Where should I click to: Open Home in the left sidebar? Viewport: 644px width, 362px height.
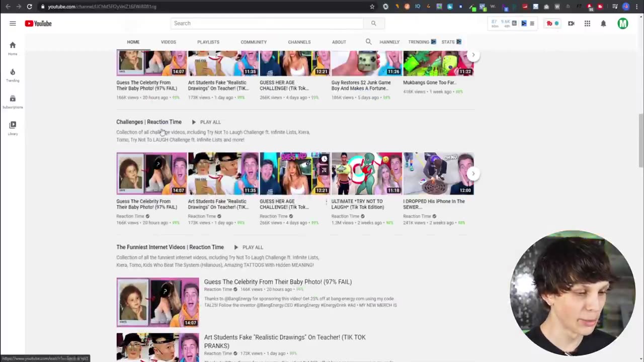pos(13,48)
